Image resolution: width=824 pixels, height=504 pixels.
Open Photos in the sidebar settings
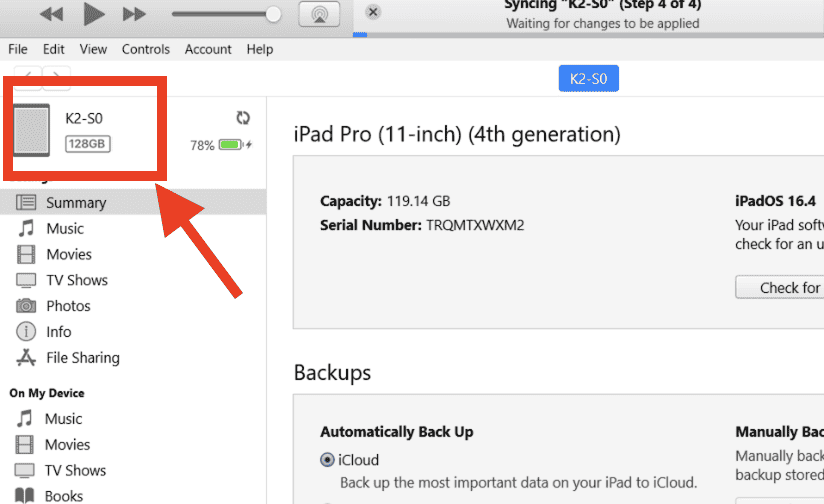[x=67, y=306]
